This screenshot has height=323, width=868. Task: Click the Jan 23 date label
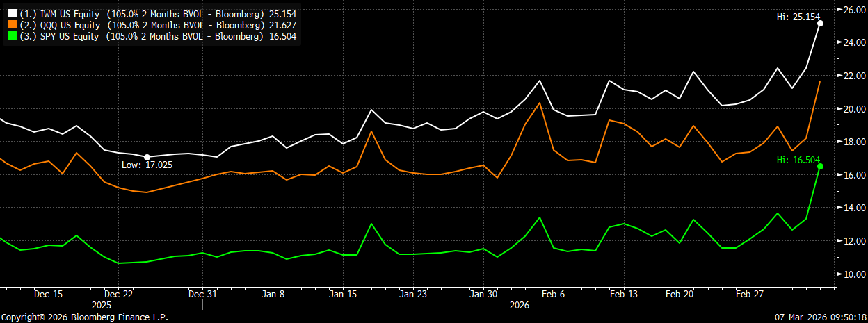coord(414,294)
